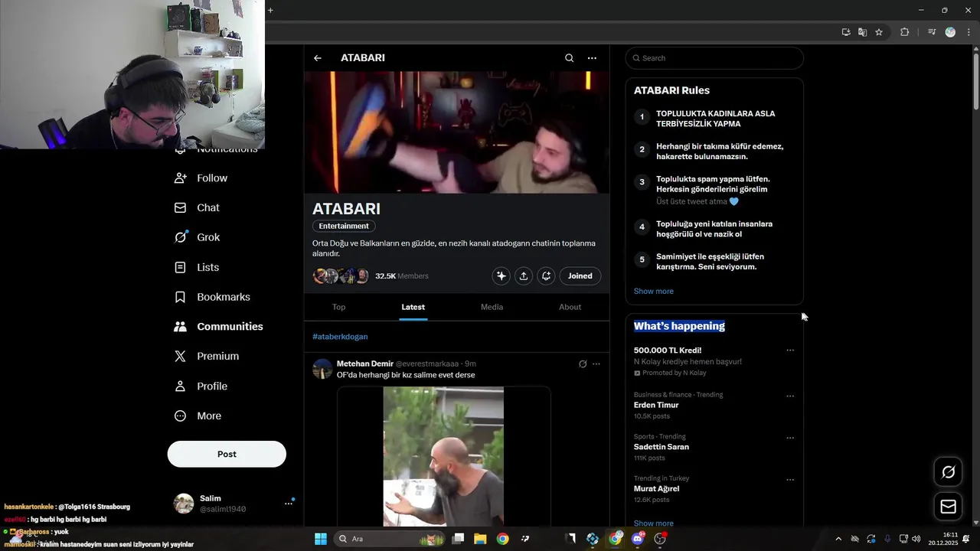
Task: Open Metehan Demir's profile avatar
Action: (x=322, y=369)
